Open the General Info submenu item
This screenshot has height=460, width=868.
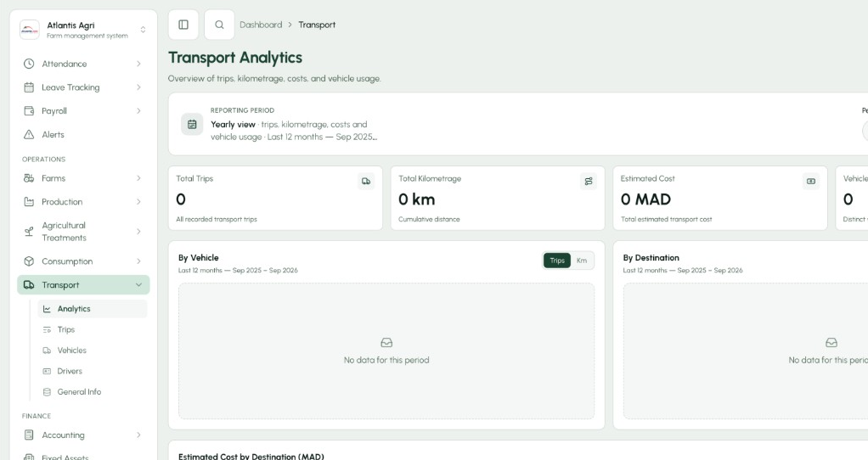93,392
